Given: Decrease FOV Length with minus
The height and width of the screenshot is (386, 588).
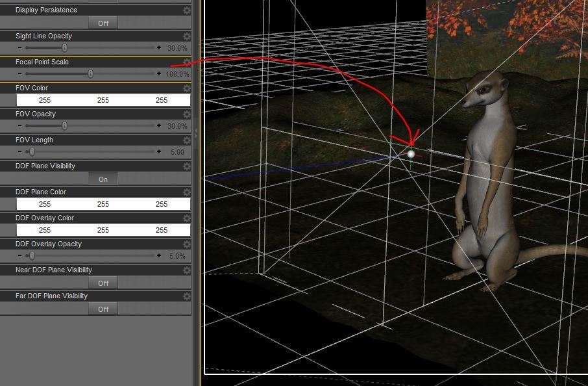Looking at the screenshot, I should [x=20, y=151].
